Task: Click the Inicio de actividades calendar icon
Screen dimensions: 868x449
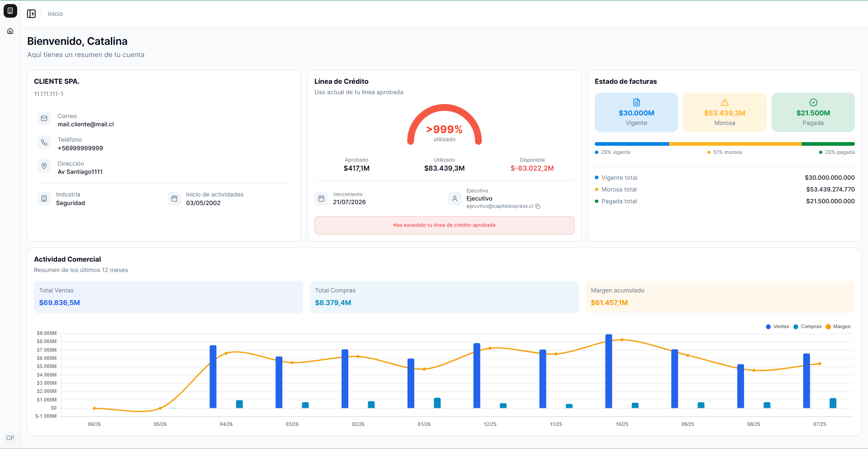Action: [x=174, y=198]
